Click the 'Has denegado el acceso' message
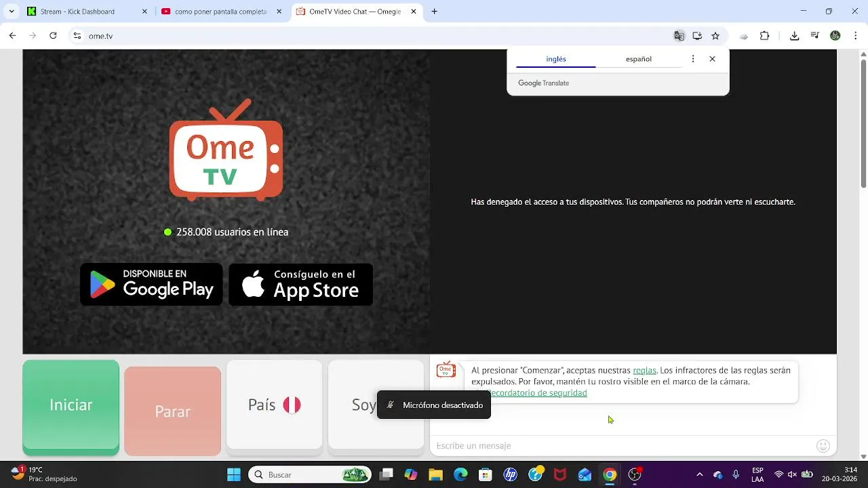Screen dimensions: 868x488 [633, 202]
